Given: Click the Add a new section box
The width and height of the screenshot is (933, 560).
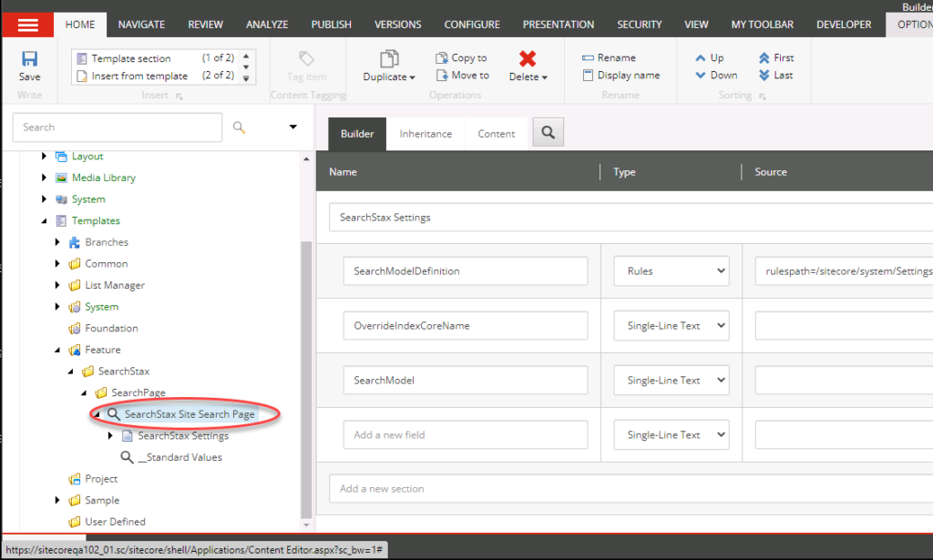Looking at the screenshot, I should coord(631,489).
